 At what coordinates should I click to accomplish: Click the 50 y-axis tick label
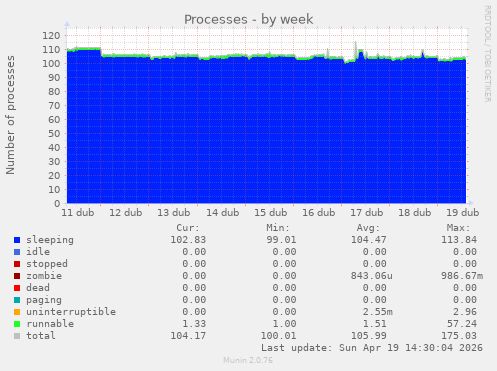[x=54, y=133]
